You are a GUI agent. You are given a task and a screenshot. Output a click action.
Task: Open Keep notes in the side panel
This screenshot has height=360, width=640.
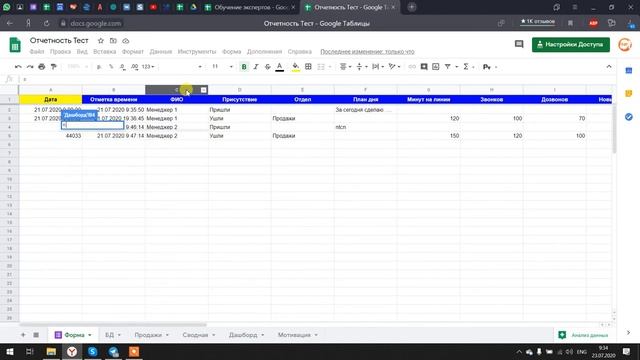[x=629, y=93]
